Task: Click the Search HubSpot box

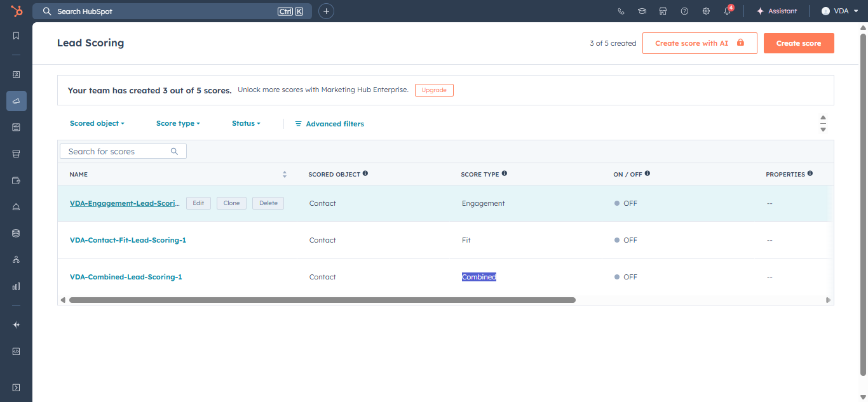Action: 172,11
